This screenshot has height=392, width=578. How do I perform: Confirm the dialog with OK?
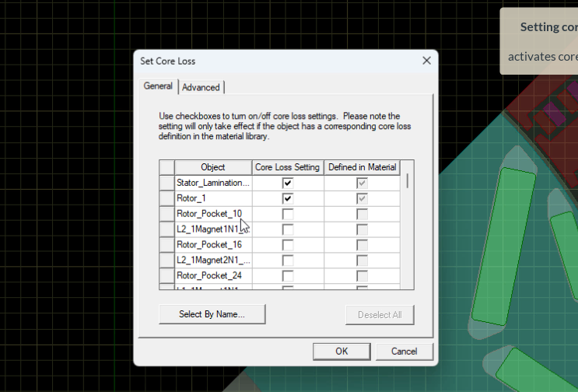(342, 351)
